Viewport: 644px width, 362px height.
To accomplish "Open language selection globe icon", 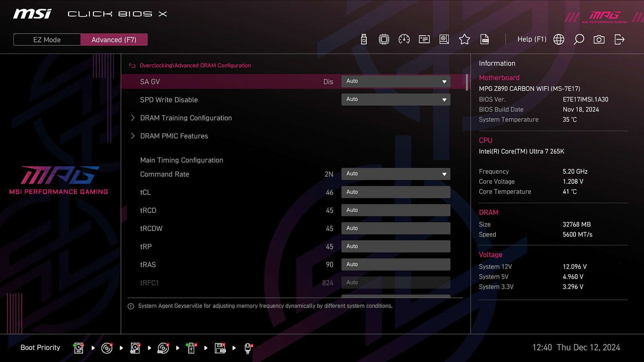I will (559, 39).
